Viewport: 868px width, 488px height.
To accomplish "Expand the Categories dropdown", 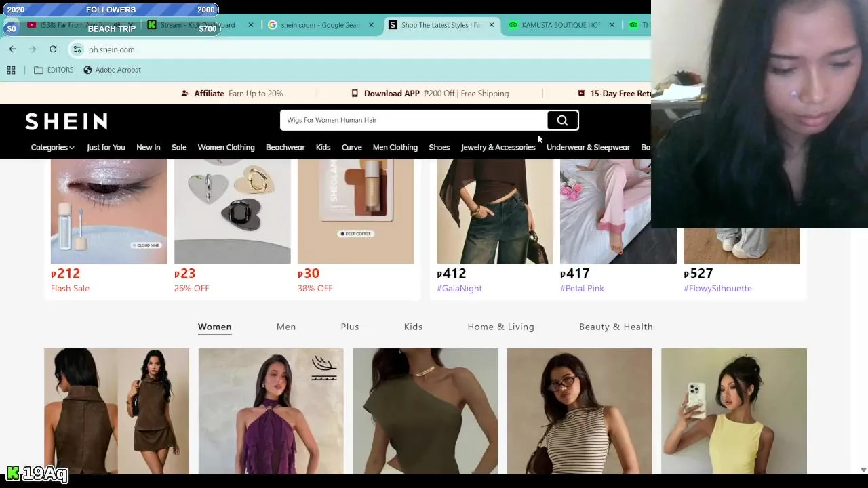I will pyautogui.click(x=52, y=147).
